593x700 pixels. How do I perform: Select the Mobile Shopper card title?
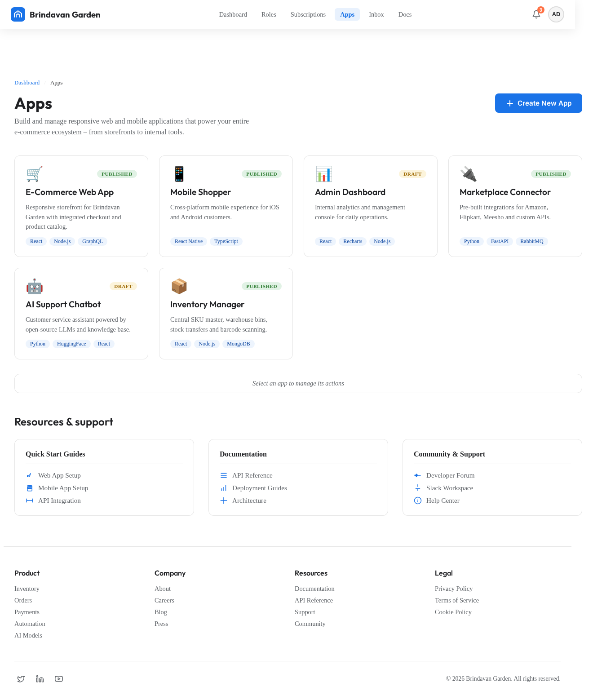(200, 192)
